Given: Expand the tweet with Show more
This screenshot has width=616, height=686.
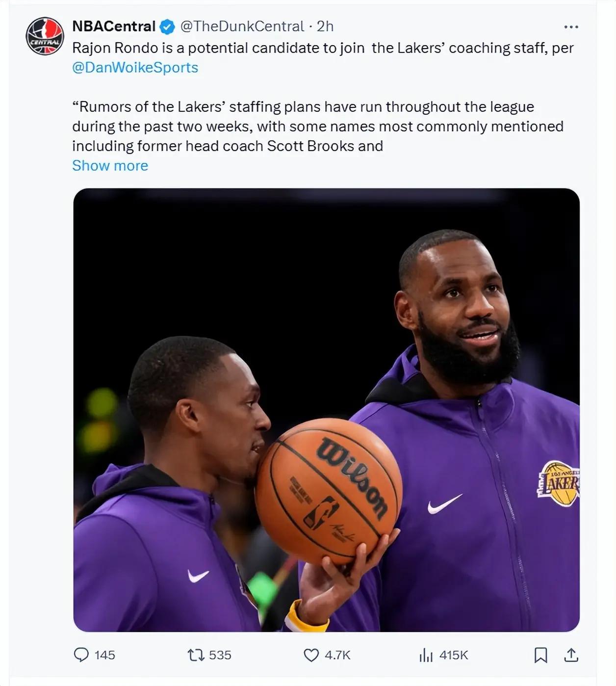Looking at the screenshot, I should click(110, 165).
